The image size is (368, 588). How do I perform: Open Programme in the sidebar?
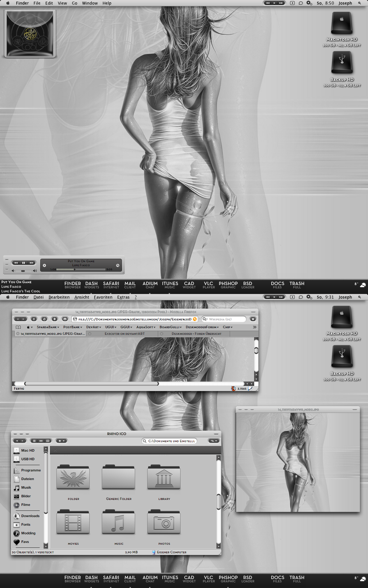[x=27, y=470]
